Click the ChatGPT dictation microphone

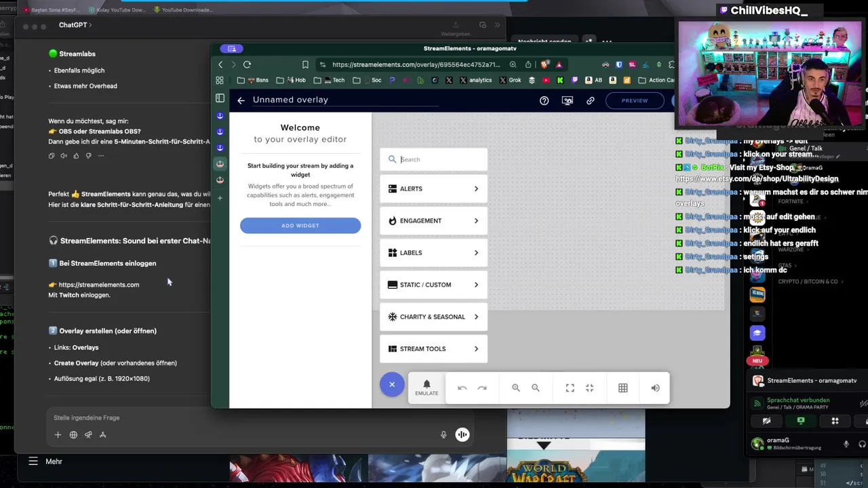click(x=443, y=434)
